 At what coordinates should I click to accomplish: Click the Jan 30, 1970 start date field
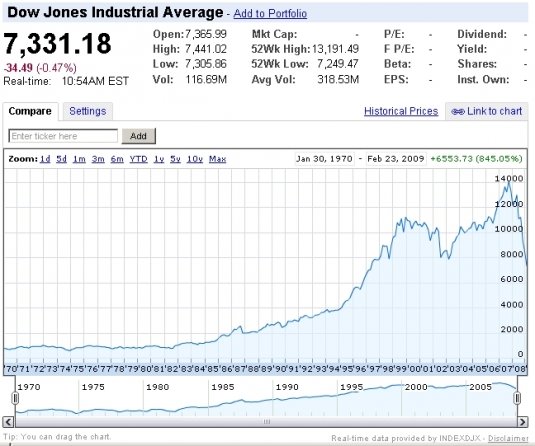tap(324, 159)
